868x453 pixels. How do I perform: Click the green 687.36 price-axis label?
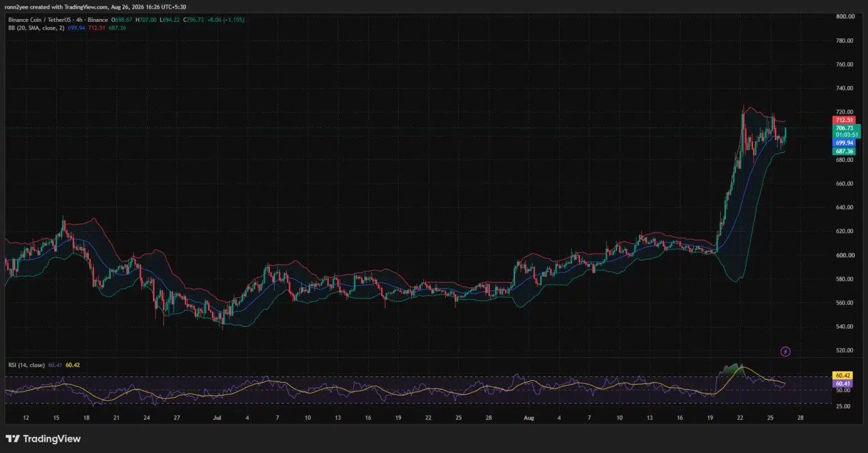click(844, 151)
